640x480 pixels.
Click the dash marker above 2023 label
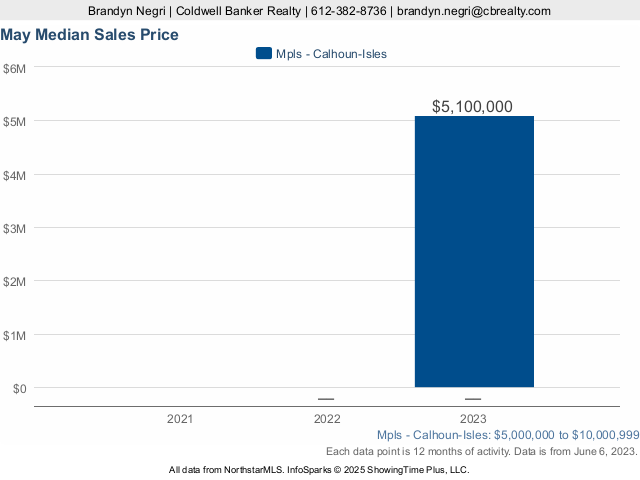click(x=473, y=399)
